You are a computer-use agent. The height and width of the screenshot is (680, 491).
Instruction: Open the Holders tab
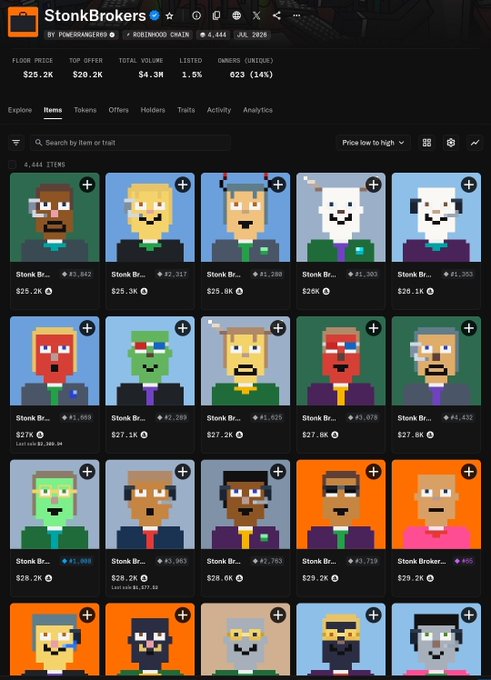[x=153, y=110]
